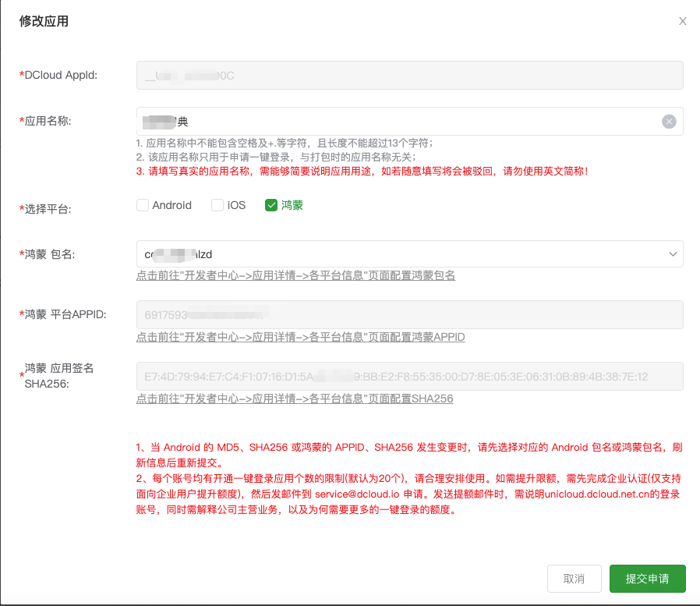The image size is (700, 606).
Task: Close the 修改应用 dialog with the X icon
Action: 682,22
